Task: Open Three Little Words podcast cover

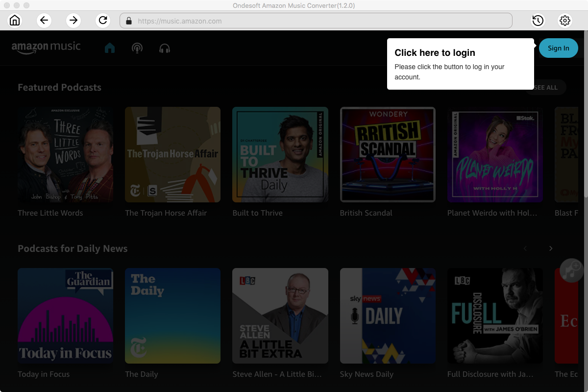Action: (x=65, y=155)
